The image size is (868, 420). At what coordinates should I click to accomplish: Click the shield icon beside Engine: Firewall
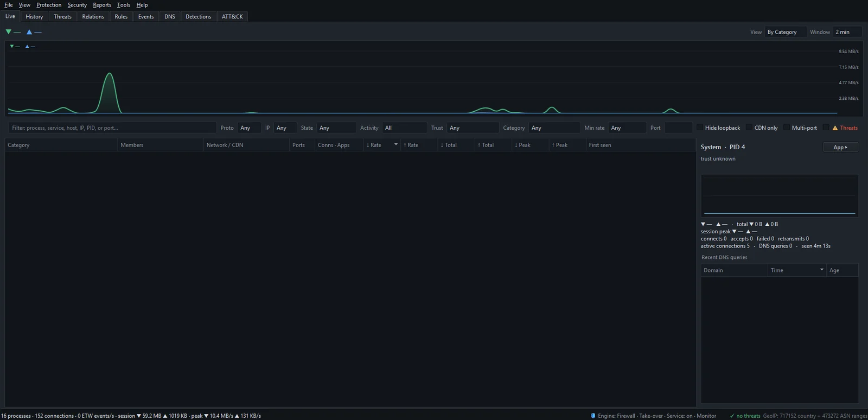(593, 416)
